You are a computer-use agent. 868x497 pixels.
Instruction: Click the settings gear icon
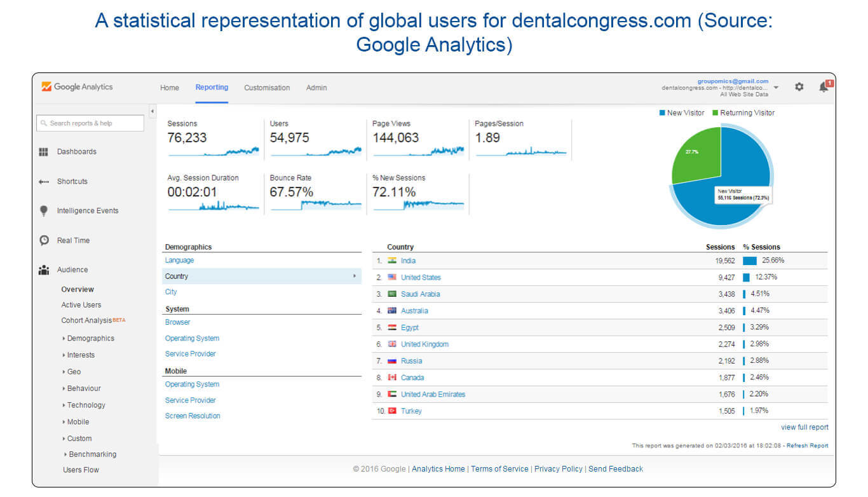pyautogui.click(x=799, y=87)
